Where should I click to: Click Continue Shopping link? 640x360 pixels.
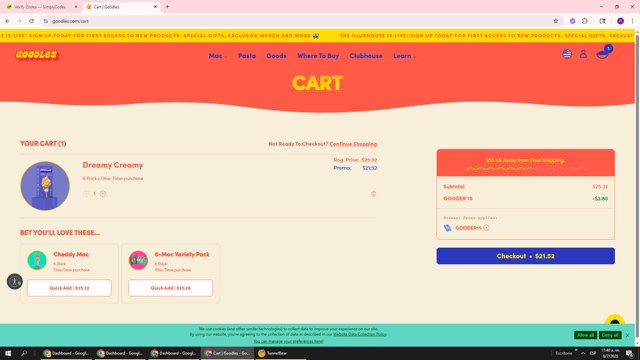(353, 144)
